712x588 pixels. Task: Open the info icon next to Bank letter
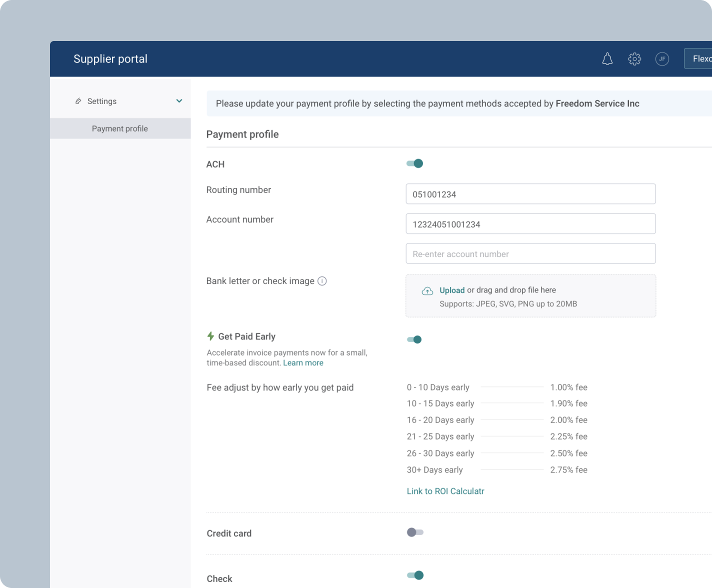pyautogui.click(x=322, y=280)
